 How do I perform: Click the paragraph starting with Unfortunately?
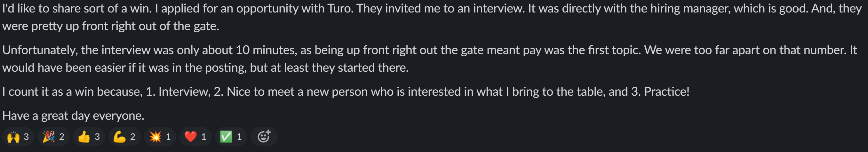430,59
